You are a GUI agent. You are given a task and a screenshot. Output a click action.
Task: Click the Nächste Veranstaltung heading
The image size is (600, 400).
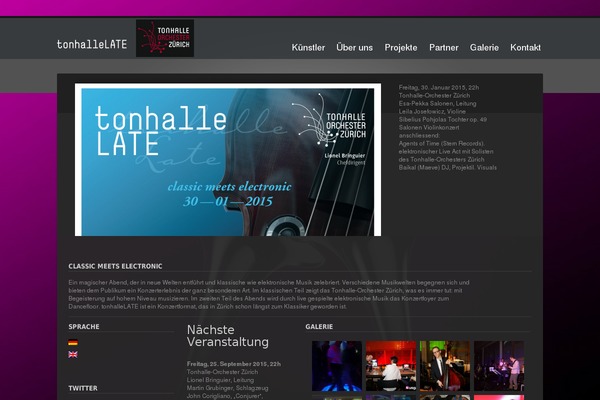tap(228, 336)
